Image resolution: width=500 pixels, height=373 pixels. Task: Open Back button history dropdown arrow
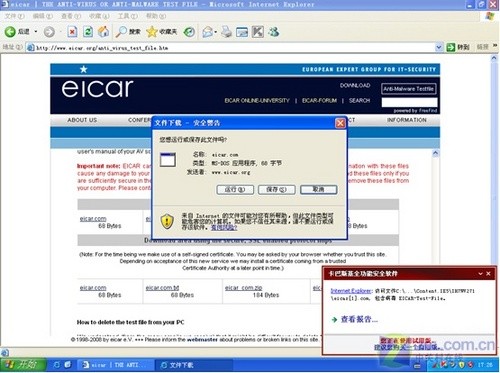point(36,32)
